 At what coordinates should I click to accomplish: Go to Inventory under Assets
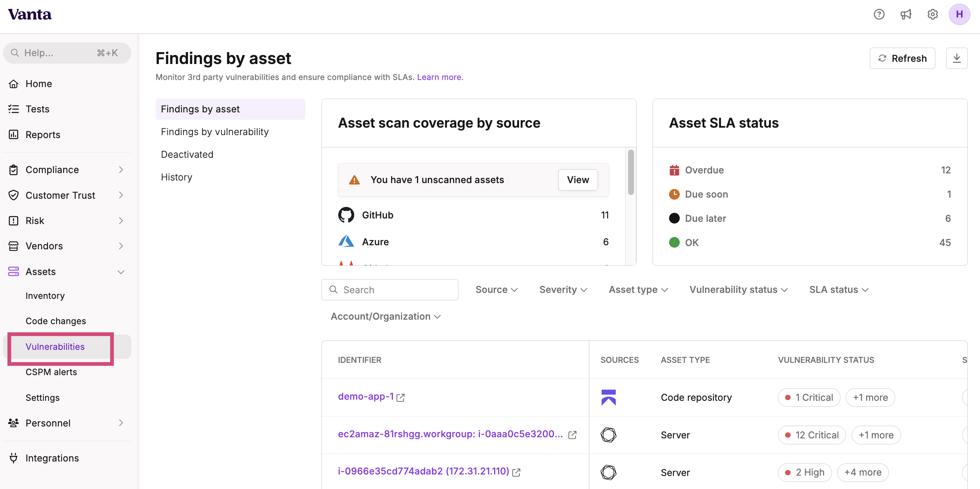tap(45, 296)
